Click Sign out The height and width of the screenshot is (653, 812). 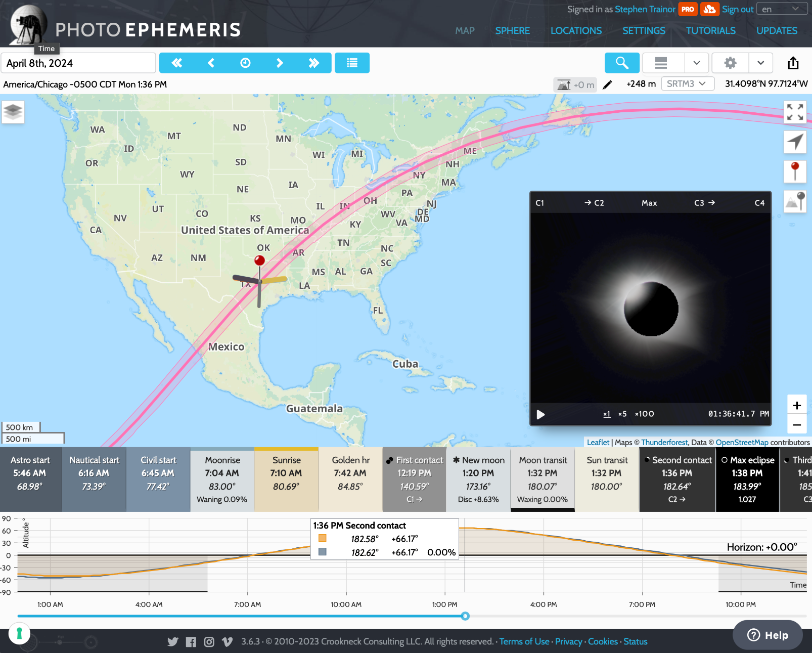click(x=738, y=9)
